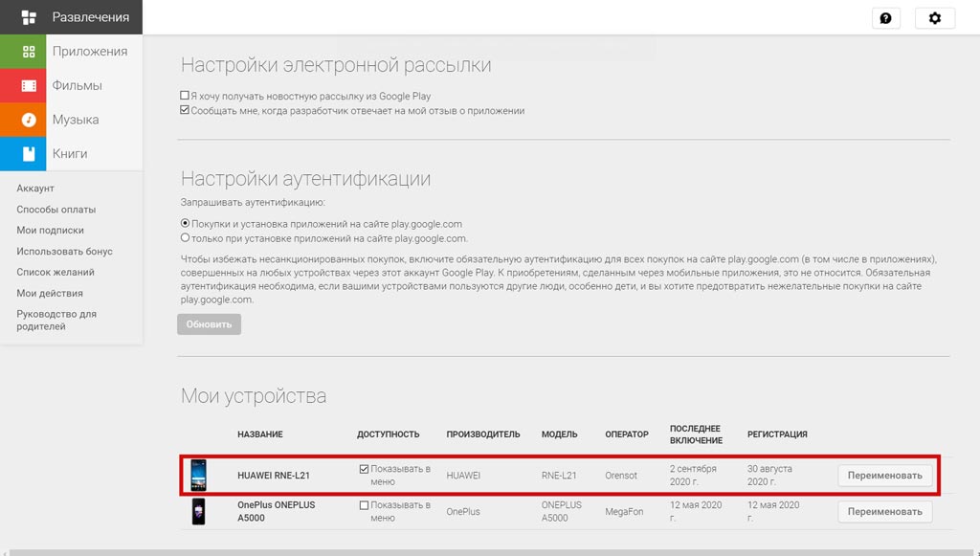The image size is (980, 556).
Task: Click the '2 сентября 2020 г.' date cell
Action: tap(693, 476)
